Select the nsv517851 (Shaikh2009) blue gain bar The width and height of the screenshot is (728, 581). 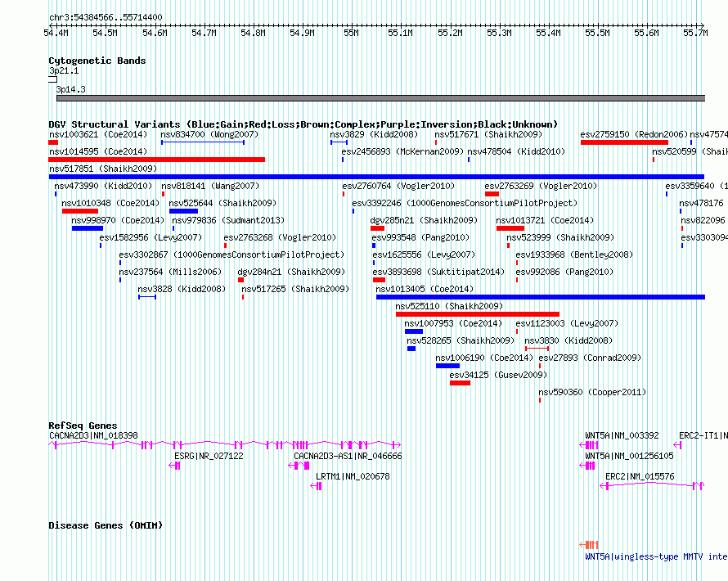coord(376,177)
